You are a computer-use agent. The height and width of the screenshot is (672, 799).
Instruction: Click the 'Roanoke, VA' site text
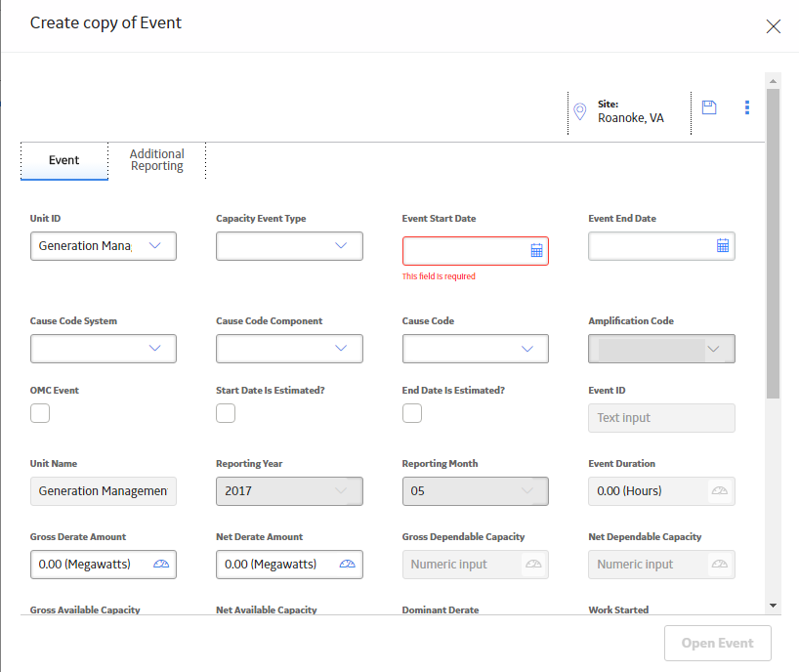pyautogui.click(x=631, y=118)
